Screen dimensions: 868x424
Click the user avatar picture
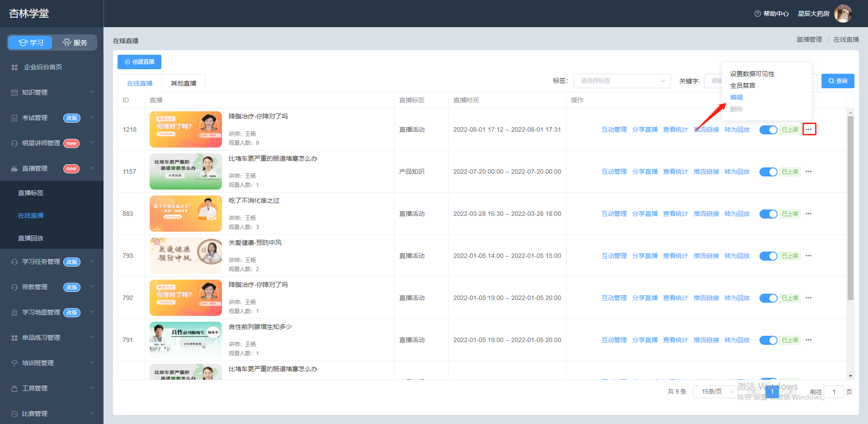click(x=843, y=14)
